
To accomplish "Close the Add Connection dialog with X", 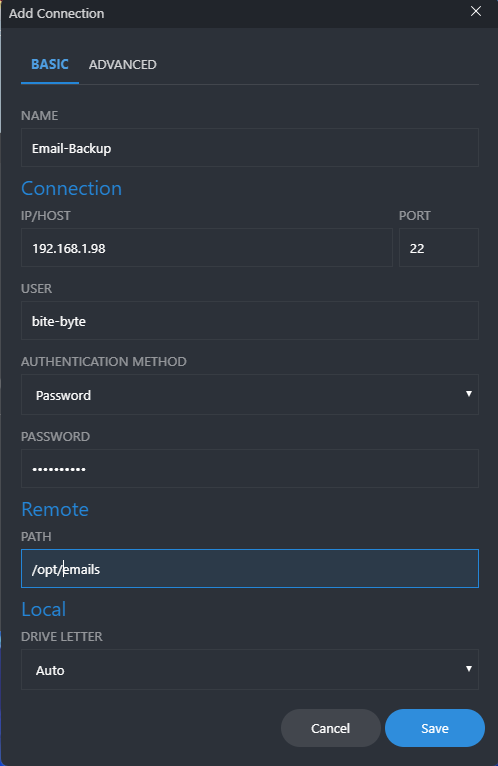I will 476,11.
